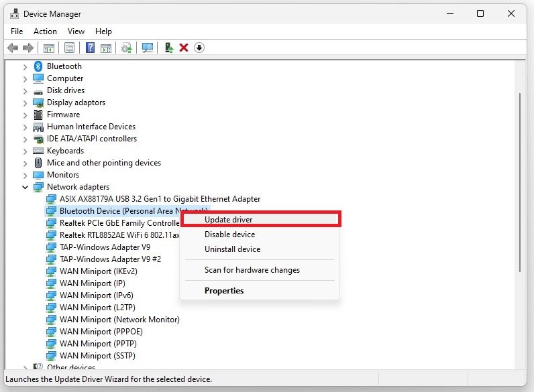Screen dimensions: 534x392
Task: Collapse the Network adapters category
Action: pyautogui.click(x=25, y=187)
